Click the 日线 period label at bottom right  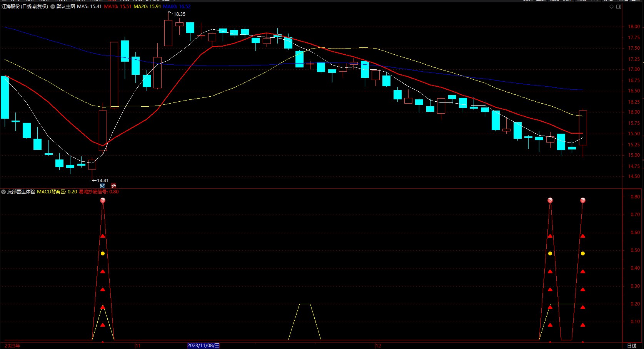coord(632,346)
